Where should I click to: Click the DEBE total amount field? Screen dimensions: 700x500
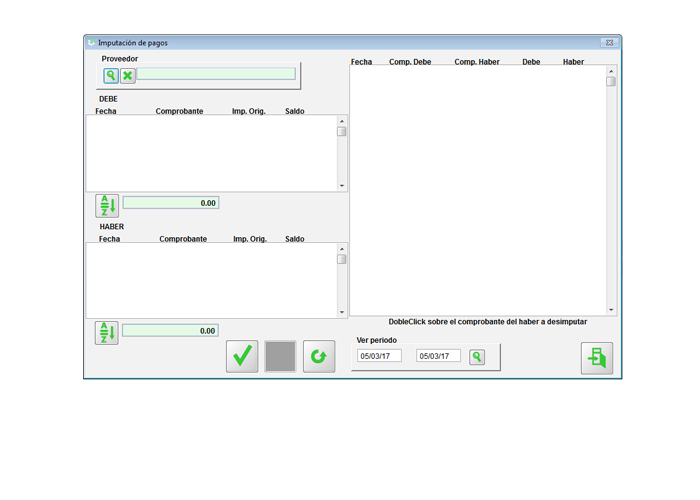170,203
